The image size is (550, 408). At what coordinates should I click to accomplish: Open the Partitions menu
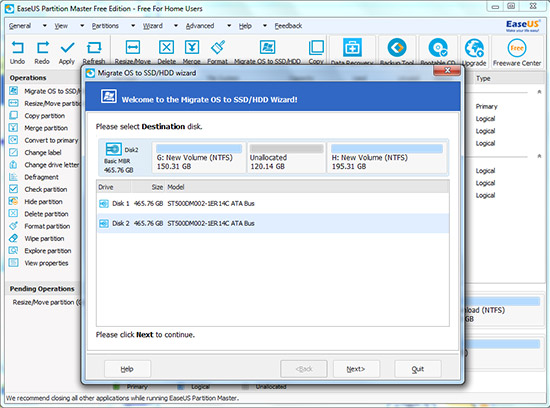105,26
